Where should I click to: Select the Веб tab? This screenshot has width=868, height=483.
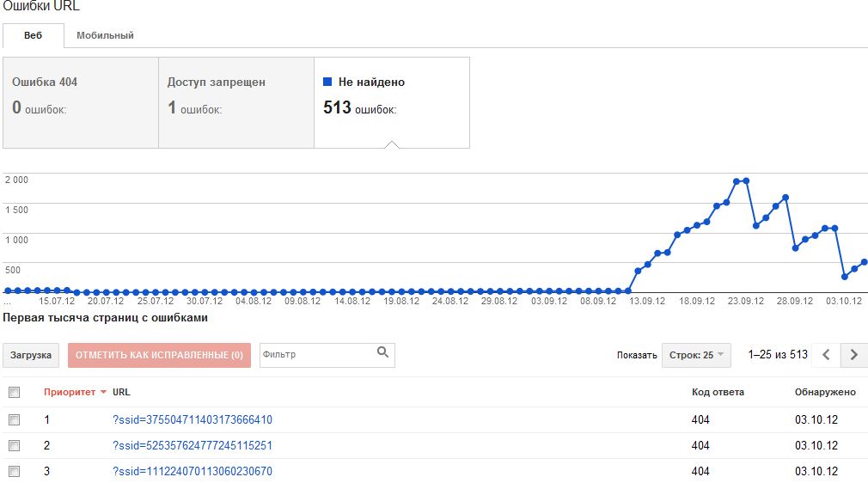(x=34, y=36)
